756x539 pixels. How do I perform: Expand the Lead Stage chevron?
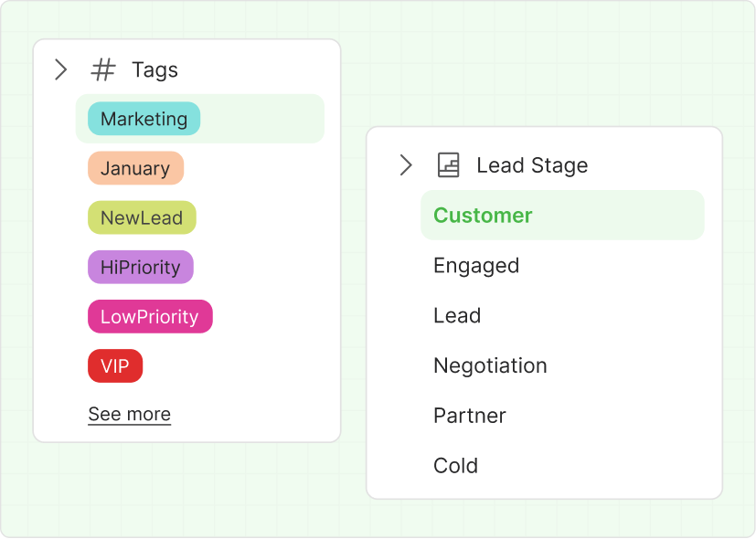pos(406,165)
